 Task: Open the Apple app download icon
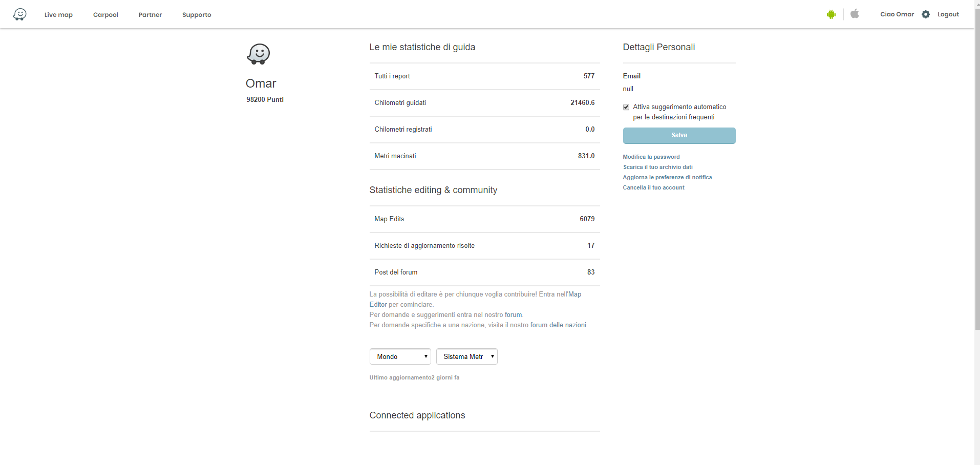point(855,14)
